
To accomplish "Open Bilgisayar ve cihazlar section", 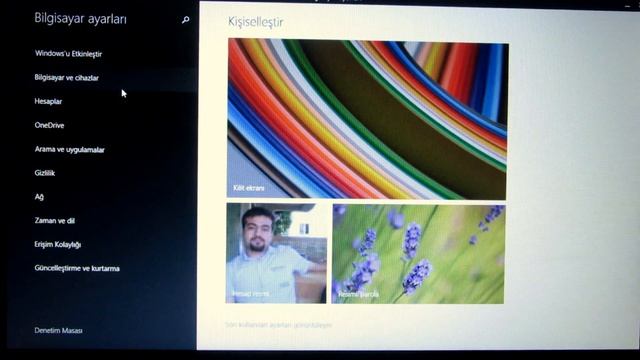I will click(x=67, y=78).
